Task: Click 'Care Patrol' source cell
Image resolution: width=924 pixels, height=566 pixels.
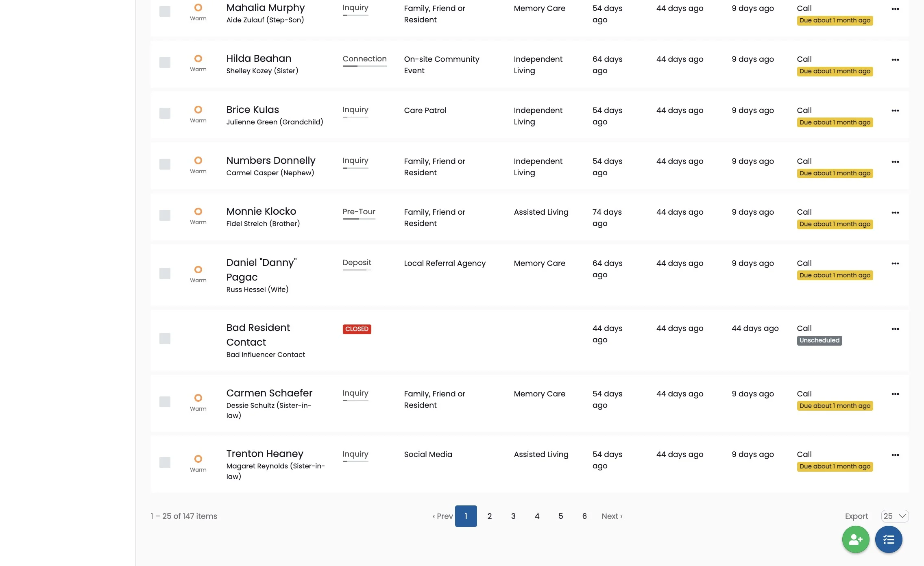Action: [425, 110]
